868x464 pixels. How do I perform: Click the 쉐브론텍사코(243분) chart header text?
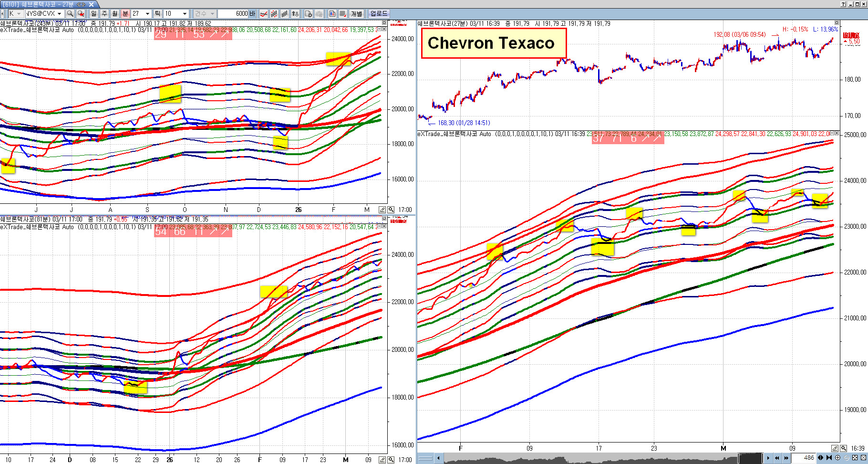[27, 23]
